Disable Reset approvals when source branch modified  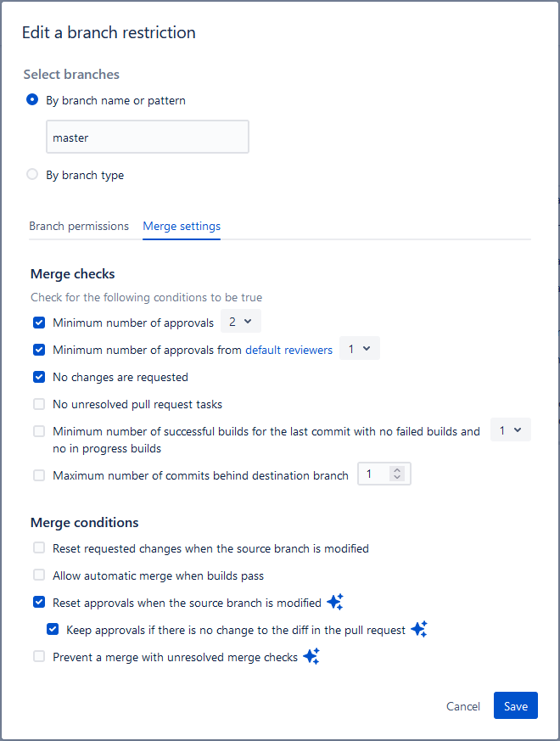[38, 602]
